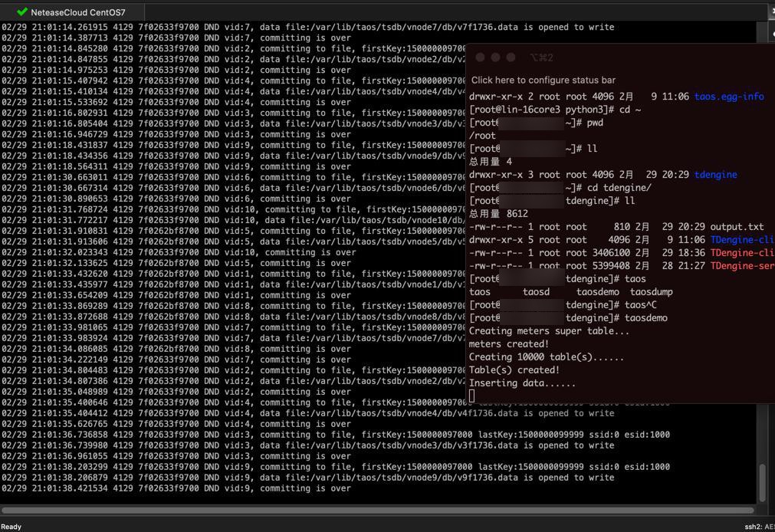
Task: Click the log line timestamped 21:01:18.564311
Action: click(x=176, y=166)
